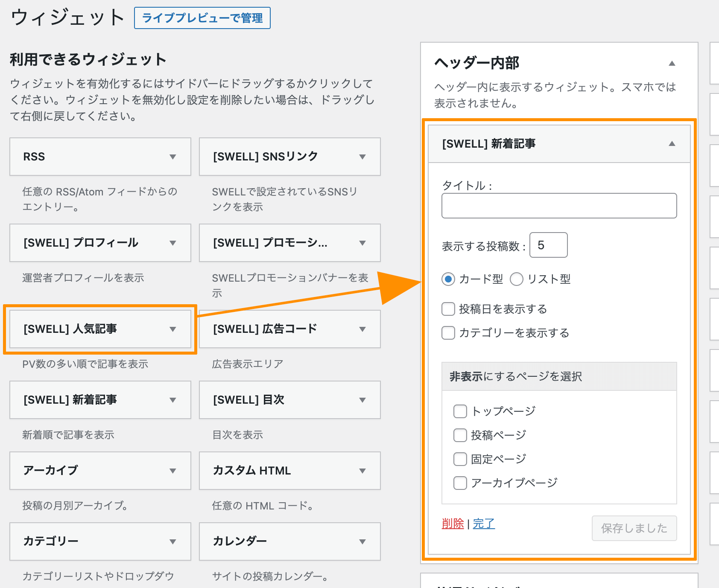Expand [SWELL] プロフィール widget arrow

coord(173,243)
